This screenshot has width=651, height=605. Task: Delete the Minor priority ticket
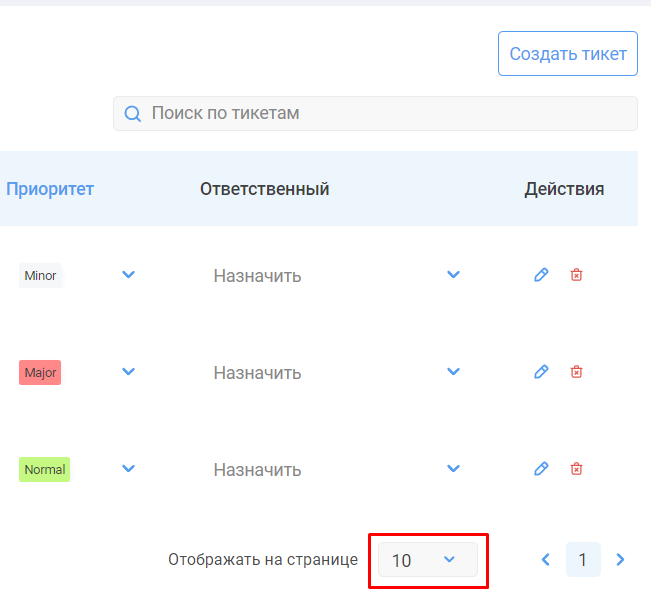[x=576, y=275]
